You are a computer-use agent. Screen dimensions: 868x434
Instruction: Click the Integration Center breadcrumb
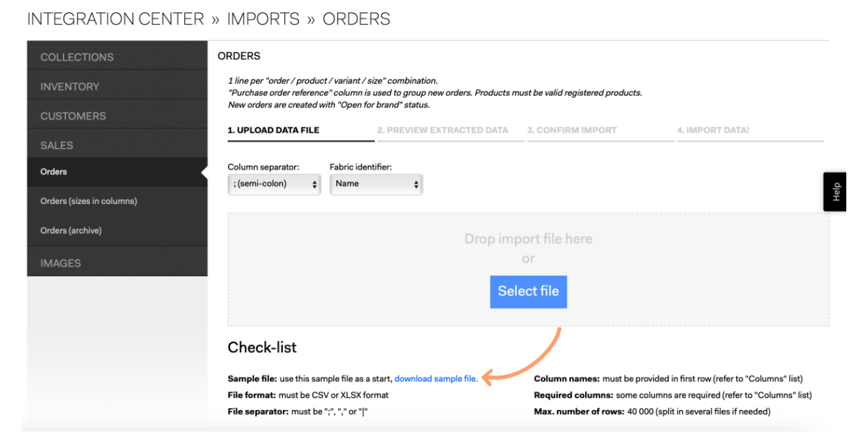[x=116, y=20]
